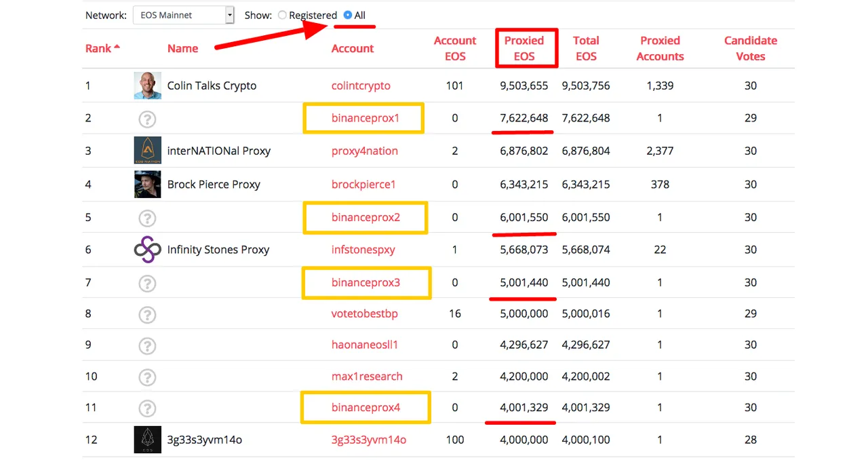868x460 pixels.
Task: Click total EOS value 5,000,016
Action: tap(586, 313)
